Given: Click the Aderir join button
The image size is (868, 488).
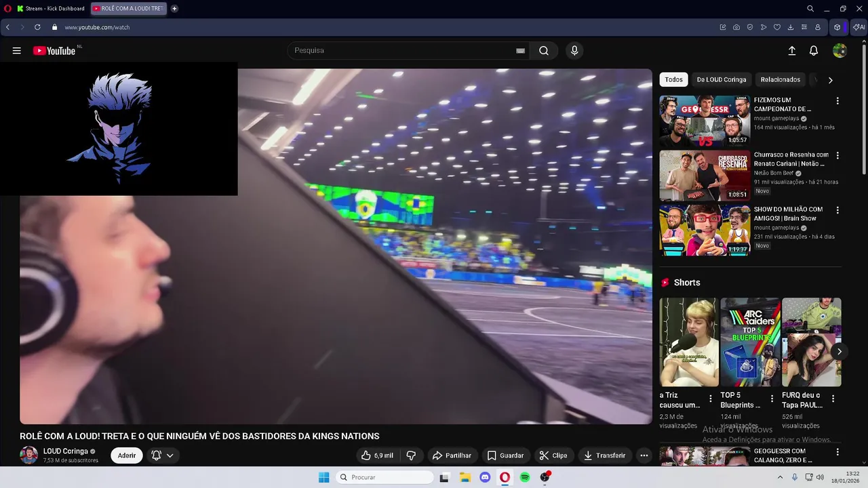Looking at the screenshot, I should [127, 455].
